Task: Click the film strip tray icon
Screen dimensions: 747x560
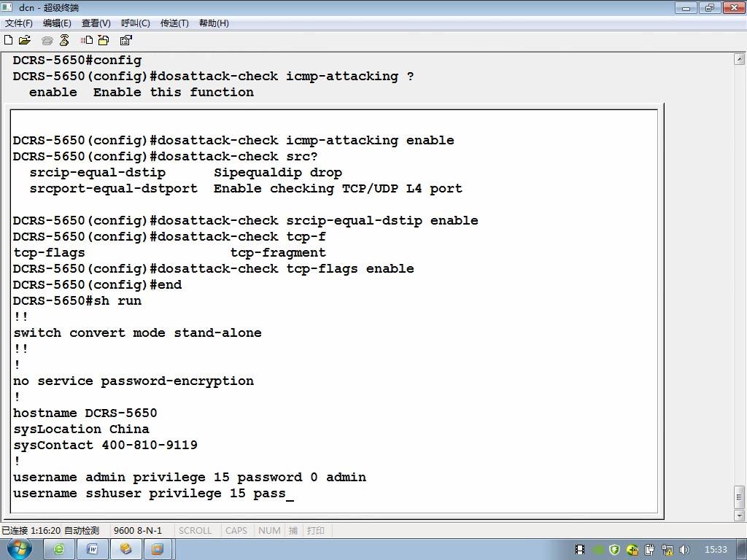Action: [x=580, y=550]
